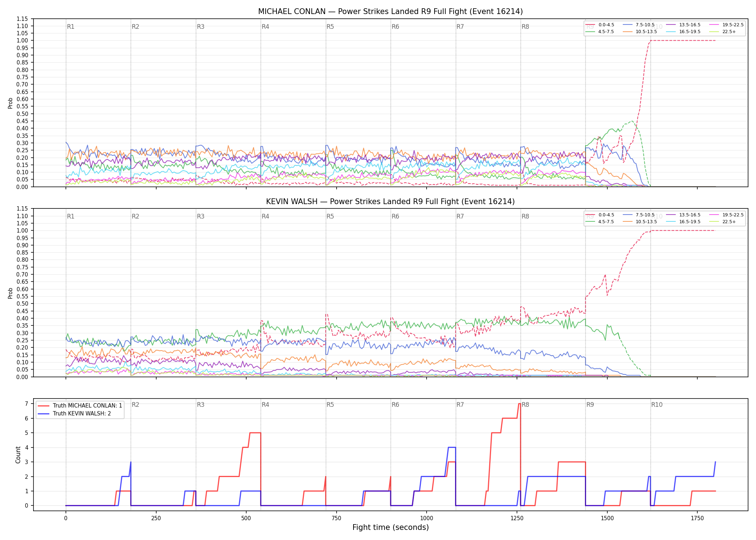Click the R1 round marker in Walsh chart
Screen dimensions: 756x540
[x=71, y=216]
